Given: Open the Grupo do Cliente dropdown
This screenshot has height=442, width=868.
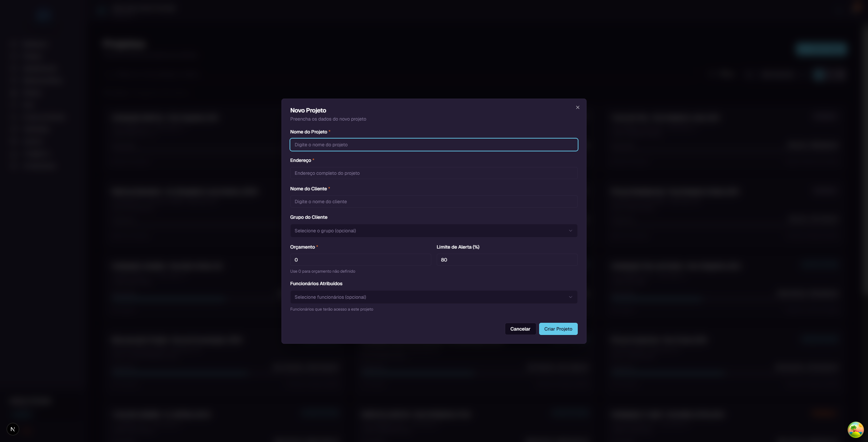Looking at the screenshot, I should point(434,231).
